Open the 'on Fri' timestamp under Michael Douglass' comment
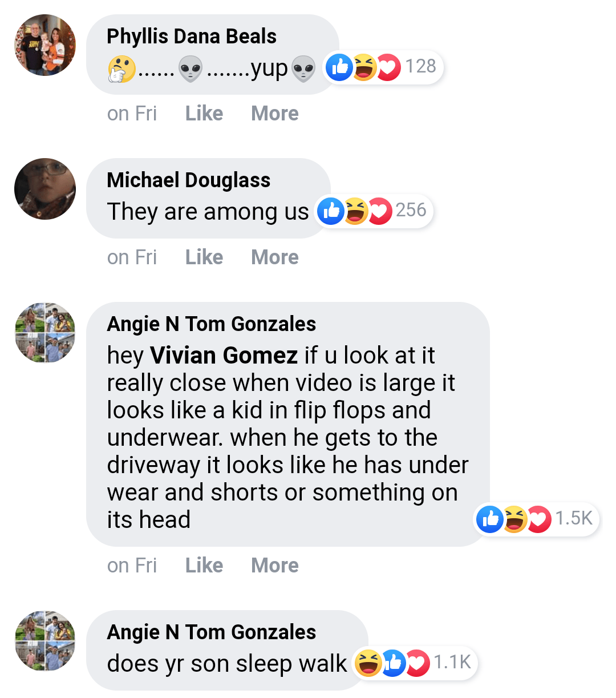 pos(132,257)
